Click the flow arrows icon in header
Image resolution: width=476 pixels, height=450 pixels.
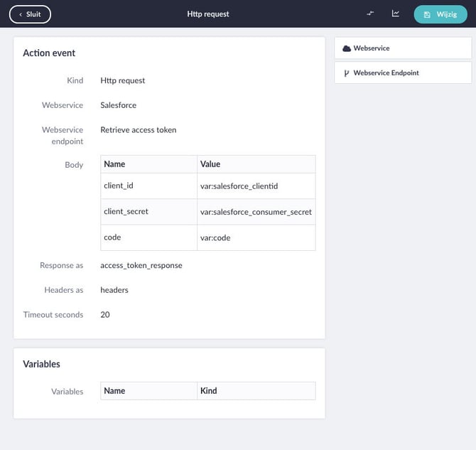[370, 14]
